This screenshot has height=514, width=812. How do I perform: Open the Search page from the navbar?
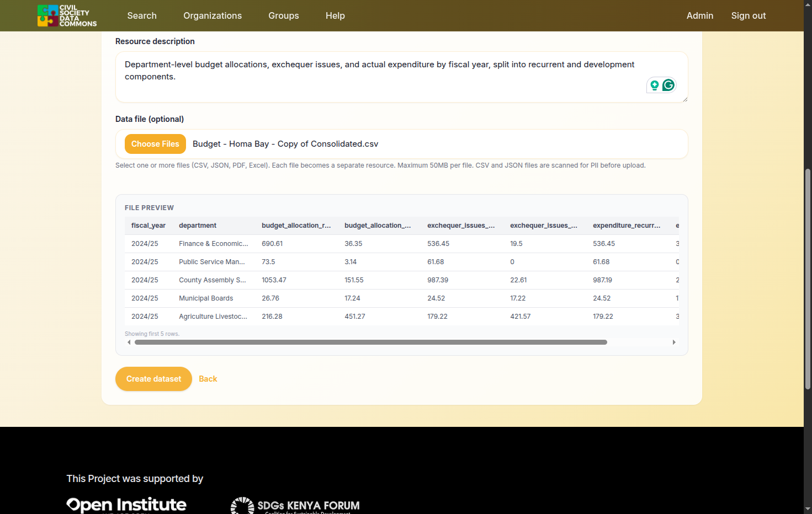point(142,15)
